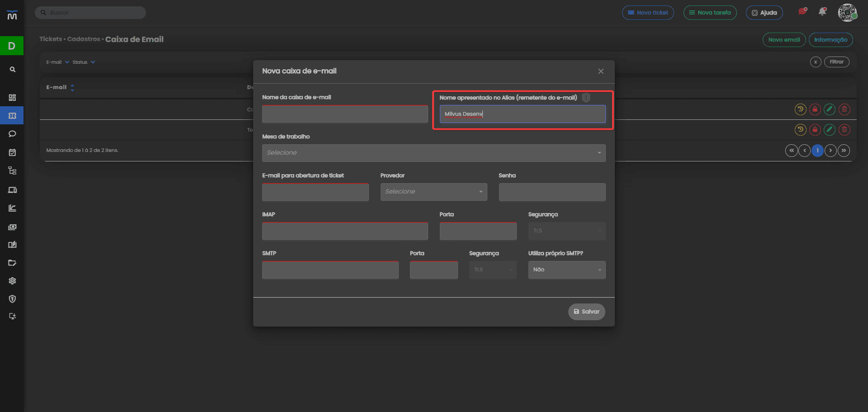868x412 pixels.
Task: Open the reports chart sidebar icon
Action: click(12, 208)
